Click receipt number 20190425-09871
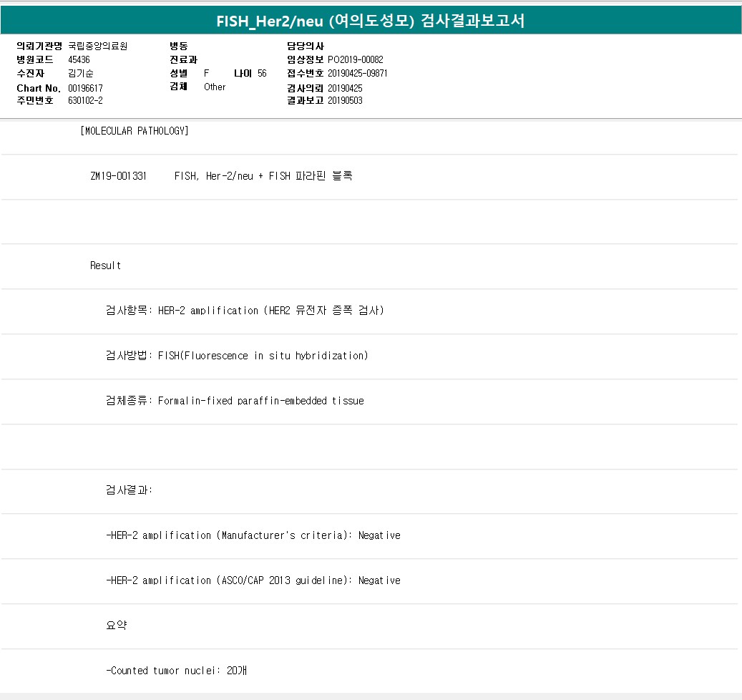The image size is (742, 700). pos(357,73)
